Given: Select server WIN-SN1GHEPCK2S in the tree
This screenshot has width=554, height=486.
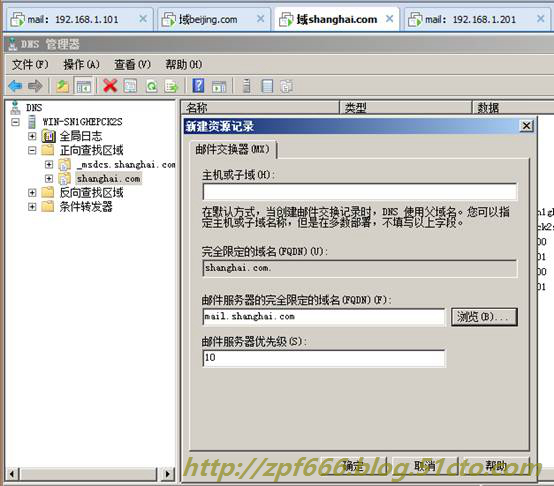Looking at the screenshot, I should point(82,122).
